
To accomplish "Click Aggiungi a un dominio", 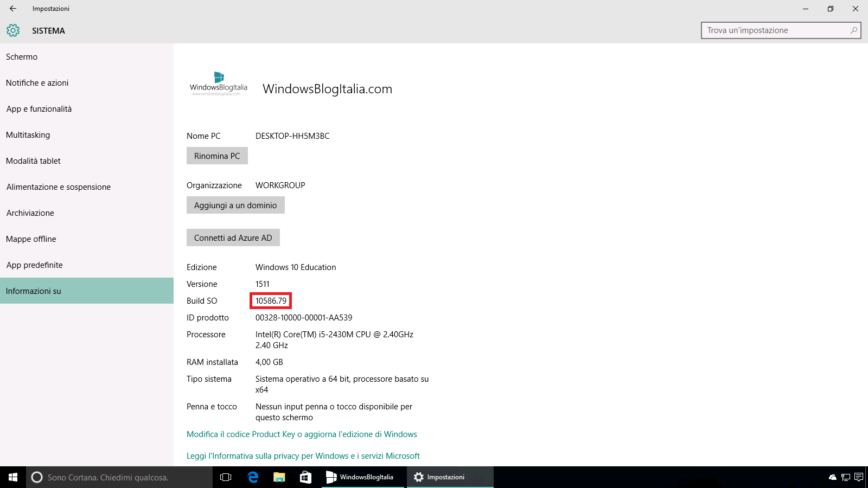I will coord(235,205).
